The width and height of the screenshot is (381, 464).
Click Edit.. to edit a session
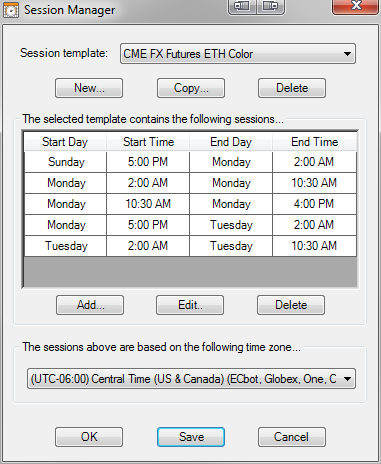pos(190,305)
